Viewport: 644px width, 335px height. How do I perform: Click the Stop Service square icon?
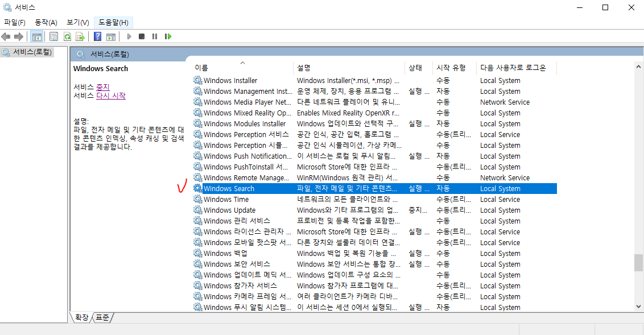[142, 36]
